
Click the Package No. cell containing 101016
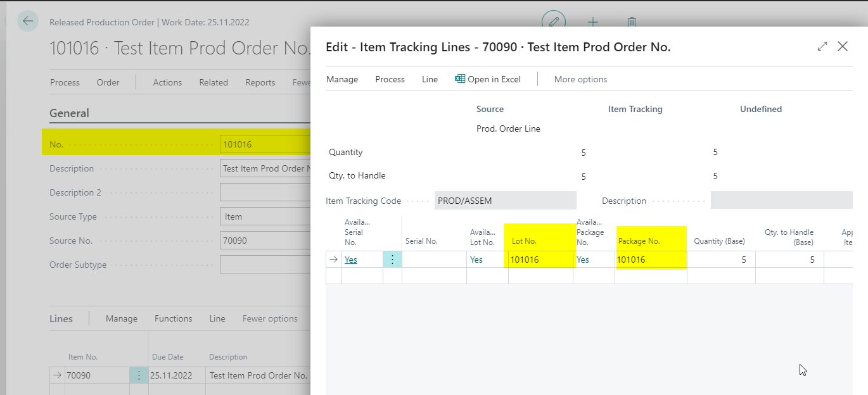pos(650,260)
